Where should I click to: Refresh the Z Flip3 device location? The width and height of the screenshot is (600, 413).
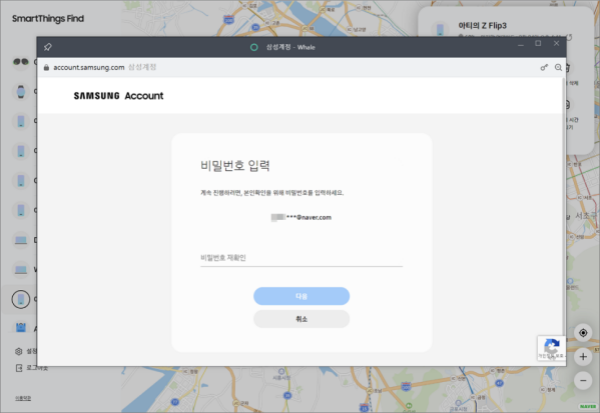569,37
